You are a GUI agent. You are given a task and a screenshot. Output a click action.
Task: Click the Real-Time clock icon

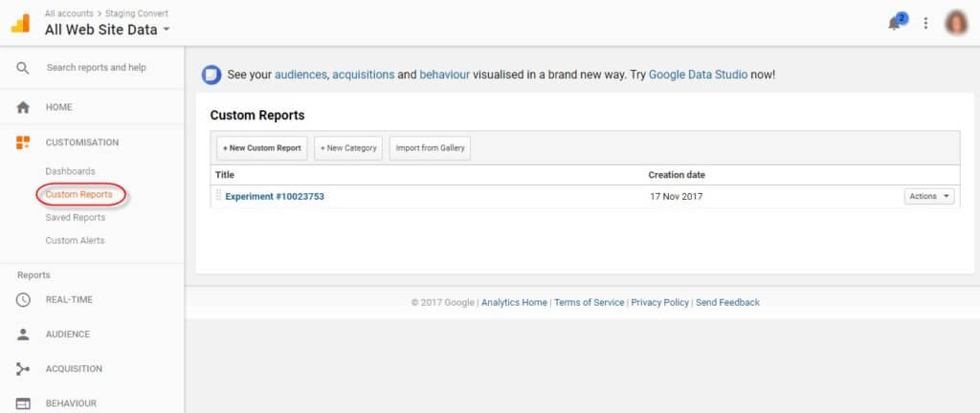(23, 300)
